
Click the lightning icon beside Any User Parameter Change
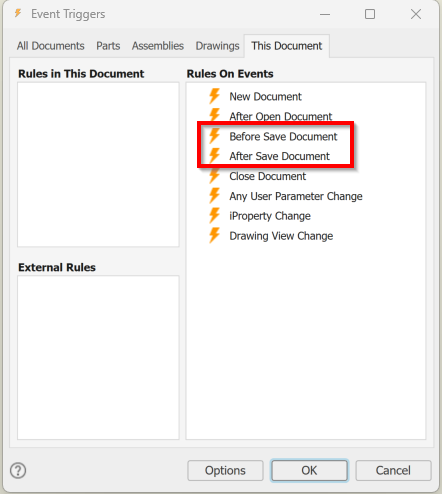coord(214,196)
